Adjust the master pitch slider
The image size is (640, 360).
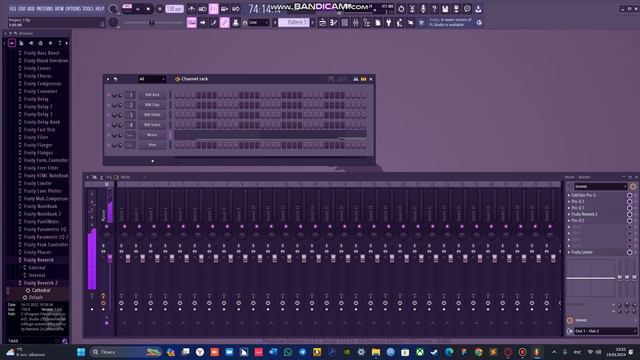pyautogui.click(x=151, y=23)
